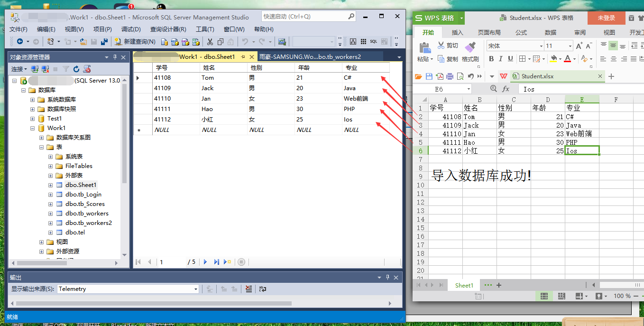Image resolution: width=644 pixels, height=326 pixels.
Task: Open the font size 11 dropdown
Action: [x=570, y=46]
